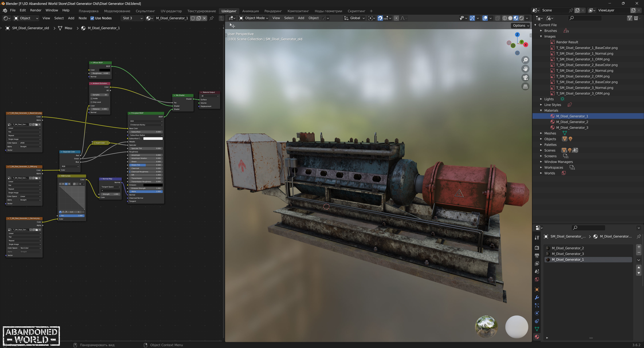This screenshot has width=644, height=348.
Task: Click the outliner search field
Action: [585, 18]
